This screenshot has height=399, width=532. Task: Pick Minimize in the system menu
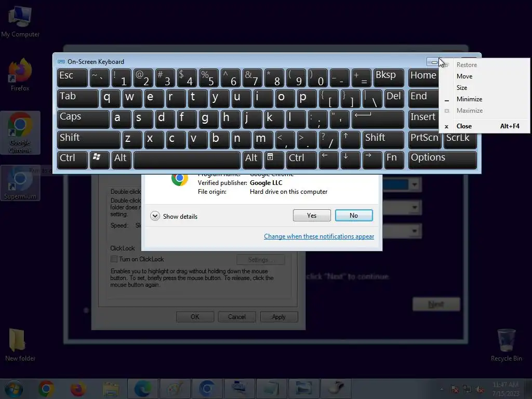point(484,99)
